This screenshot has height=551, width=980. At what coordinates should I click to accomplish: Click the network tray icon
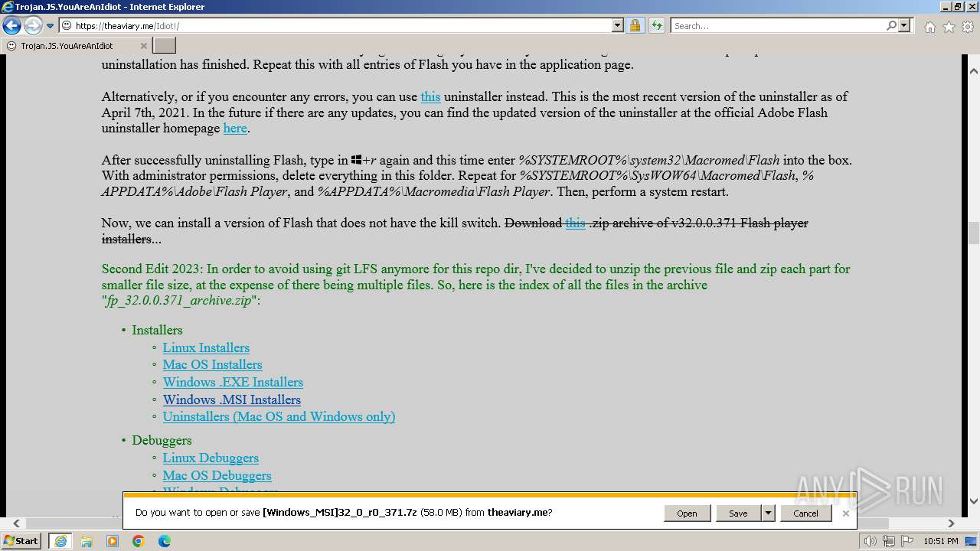click(x=888, y=541)
